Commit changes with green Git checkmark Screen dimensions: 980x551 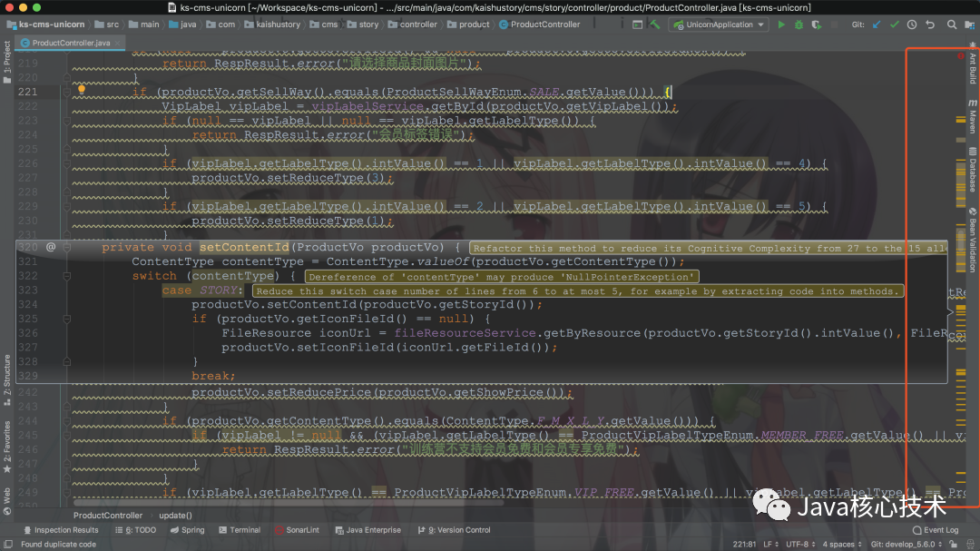(x=895, y=25)
